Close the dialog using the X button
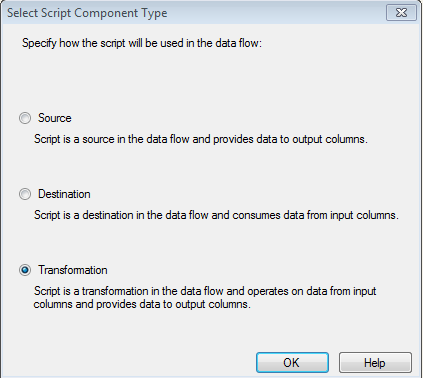The height and width of the screenshot is (378, 423). 401,13
